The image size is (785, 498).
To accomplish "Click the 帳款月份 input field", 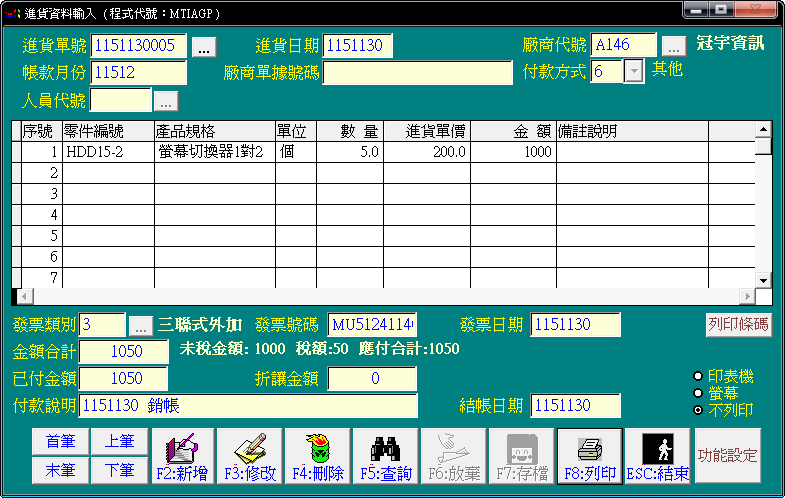I will click(139, 73).
